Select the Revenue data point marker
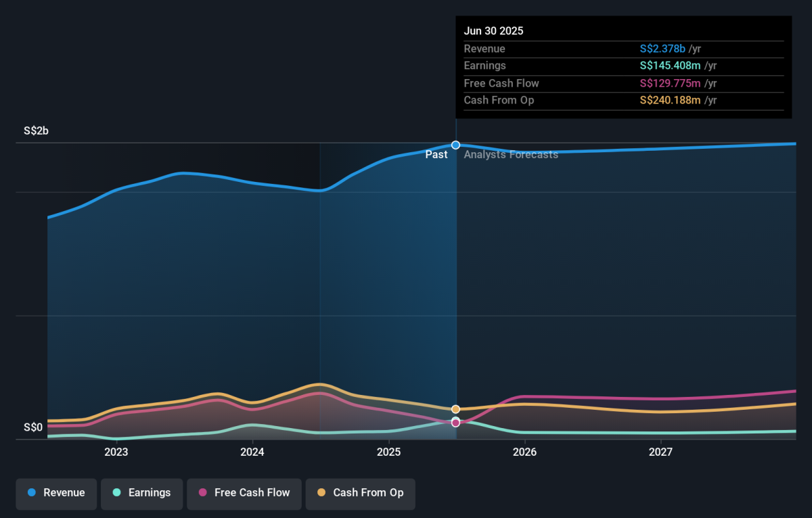The height and width of the screenshot is (518, 812). (456, 145)
